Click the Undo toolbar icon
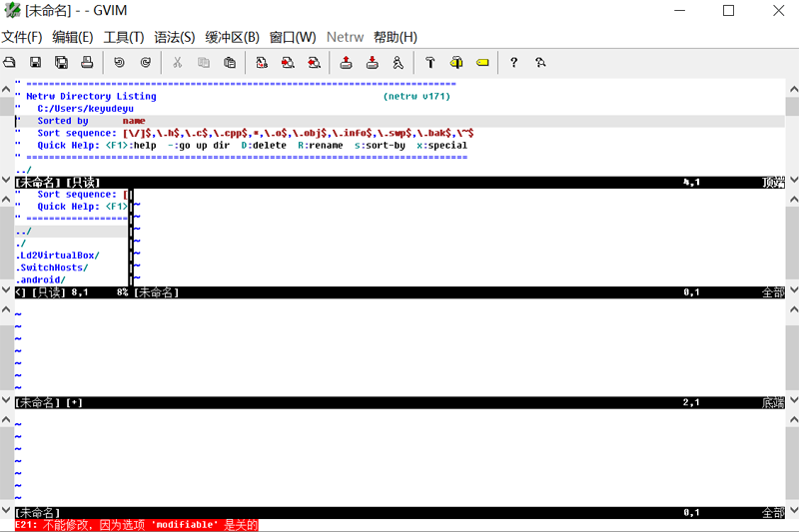The width and height of the screenshot is (799, 532). [x=119, y=63]
